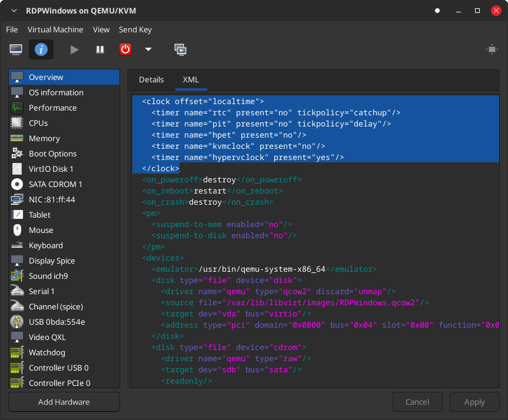
Task: Open the manage snapshots view
Action: coord(180,49)
